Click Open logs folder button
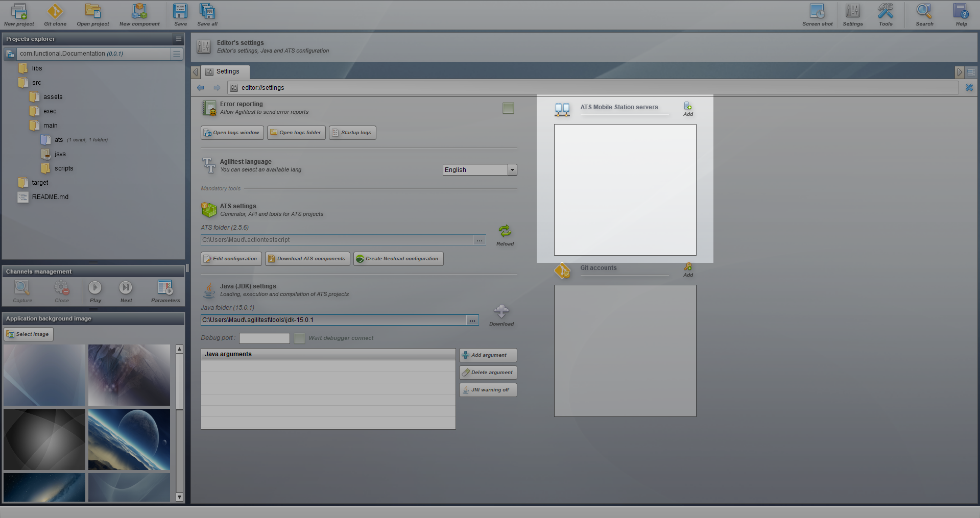980x518 pixels. [296, 133]
